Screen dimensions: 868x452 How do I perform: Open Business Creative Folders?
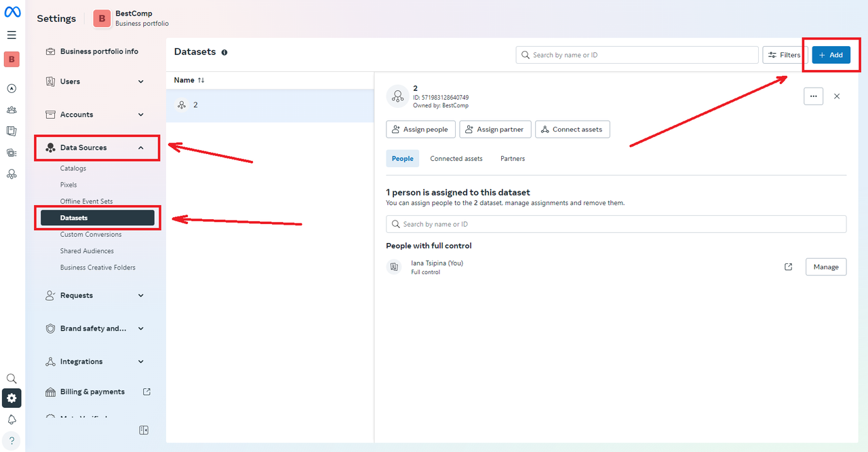tap(98, 267)
